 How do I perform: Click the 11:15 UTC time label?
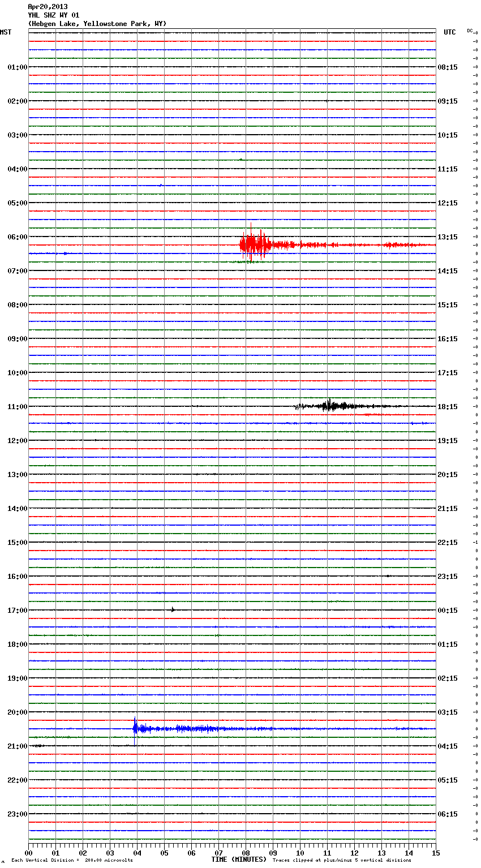click(448, 169)
